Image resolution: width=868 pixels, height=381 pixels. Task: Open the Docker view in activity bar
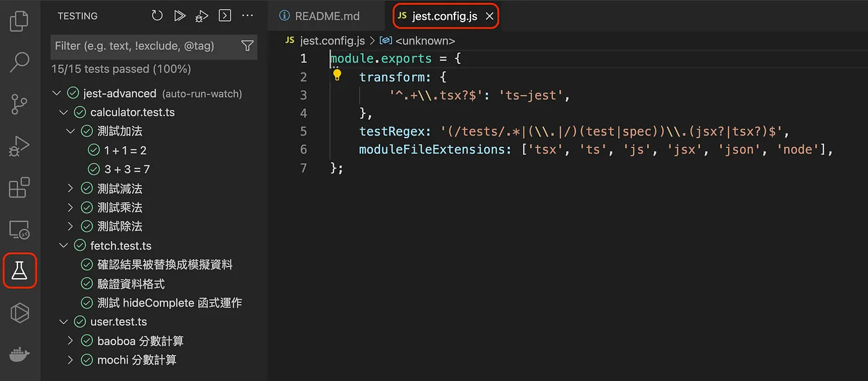pyautogui.click(x=20, y=355)
